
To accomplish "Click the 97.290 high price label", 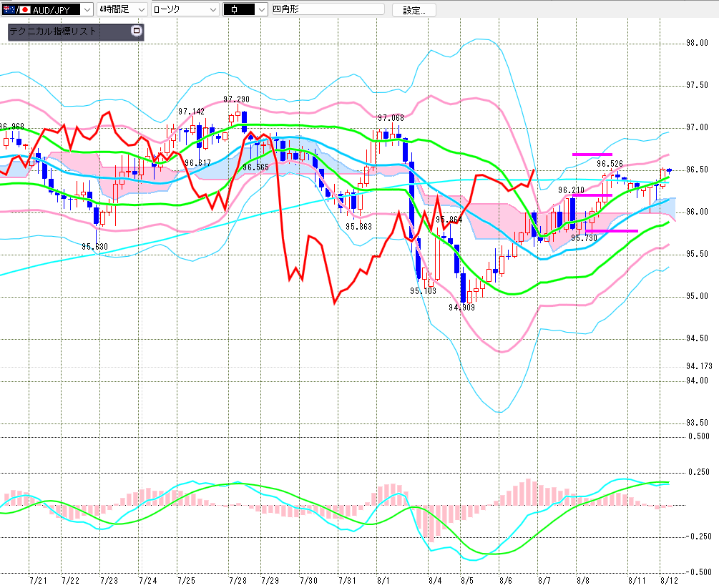I will point(236,99).
